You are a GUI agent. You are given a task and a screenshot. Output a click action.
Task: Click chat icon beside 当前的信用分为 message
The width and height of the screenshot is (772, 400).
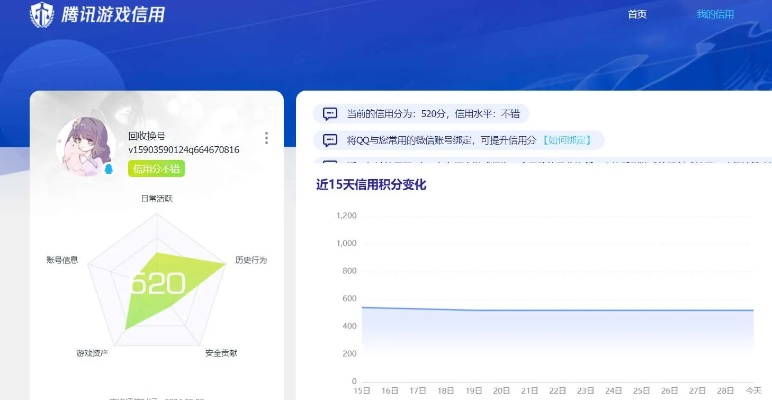pyautogui.click(x=330, y=114)
